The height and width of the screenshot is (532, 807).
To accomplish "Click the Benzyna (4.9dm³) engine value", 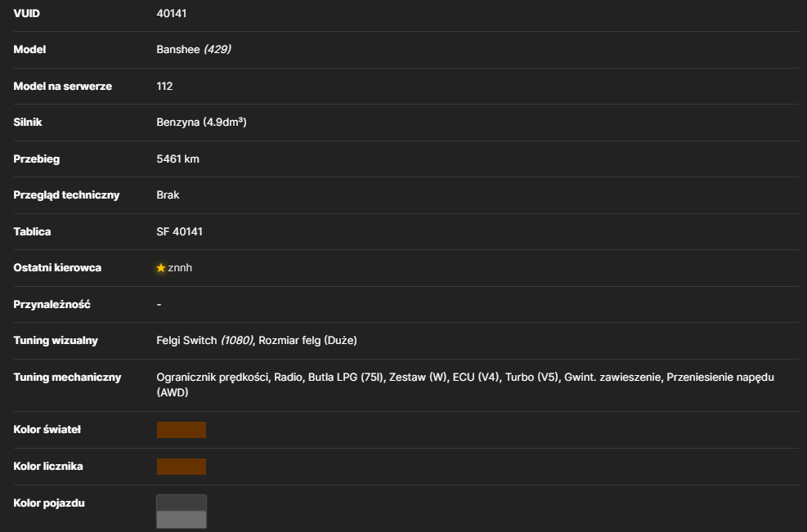I will (x=201, y=123).
